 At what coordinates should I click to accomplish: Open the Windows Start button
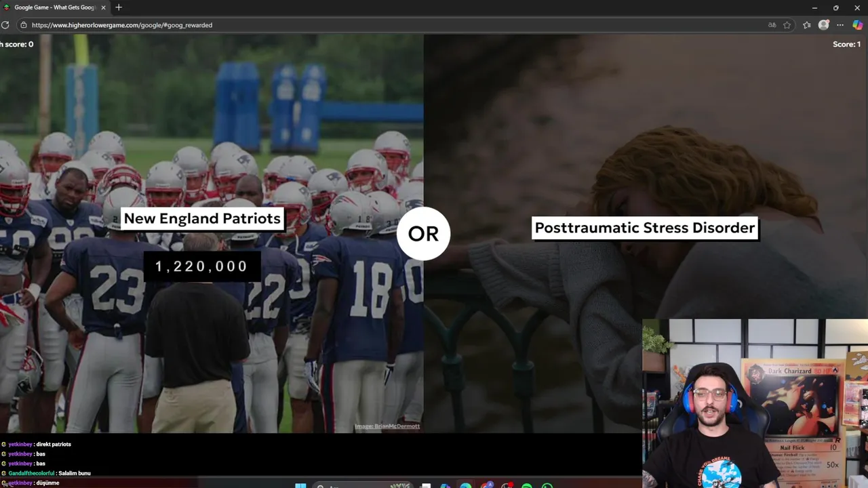pos(301,485)
